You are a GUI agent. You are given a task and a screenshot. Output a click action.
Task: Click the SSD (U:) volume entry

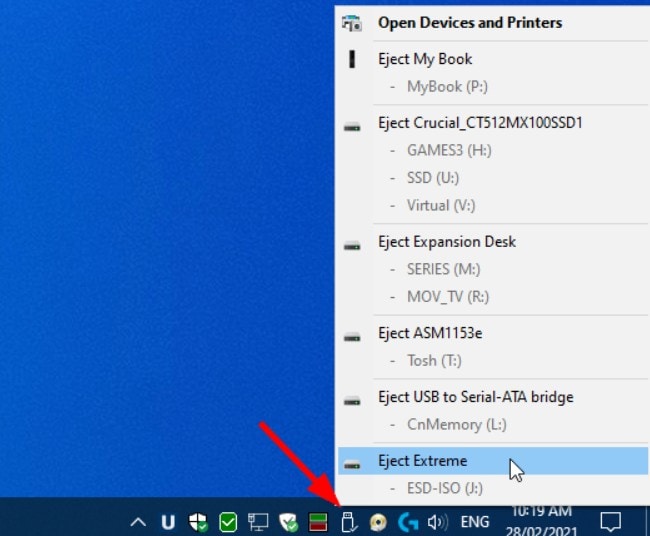433,178
